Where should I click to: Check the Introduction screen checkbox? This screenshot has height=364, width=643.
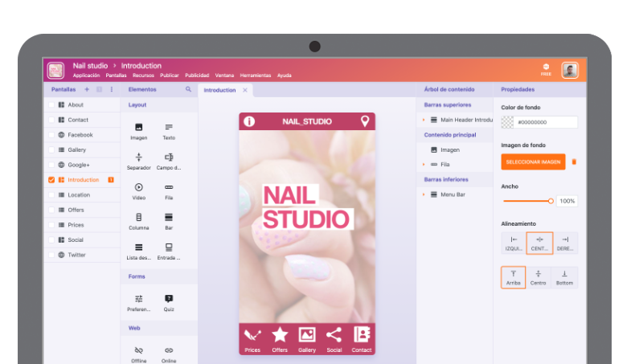coord(52,180)
